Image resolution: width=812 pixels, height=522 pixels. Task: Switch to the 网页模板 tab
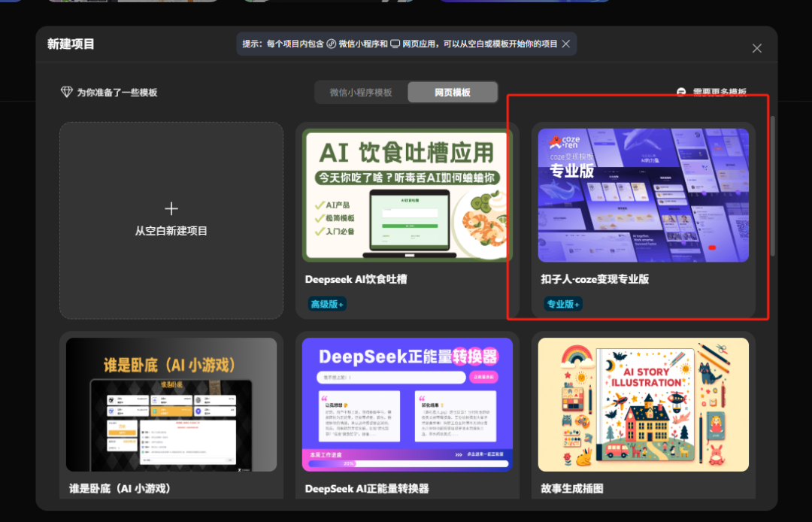coord(453,92)
